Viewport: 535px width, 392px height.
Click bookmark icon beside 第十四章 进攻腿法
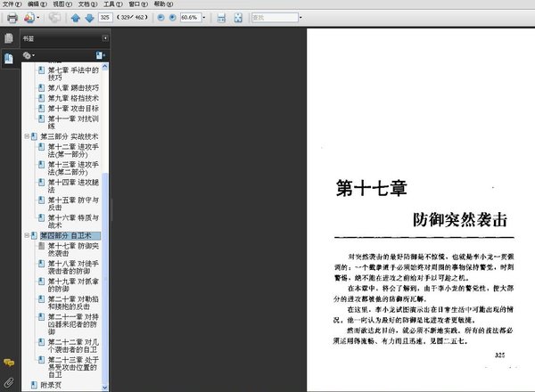41,183
